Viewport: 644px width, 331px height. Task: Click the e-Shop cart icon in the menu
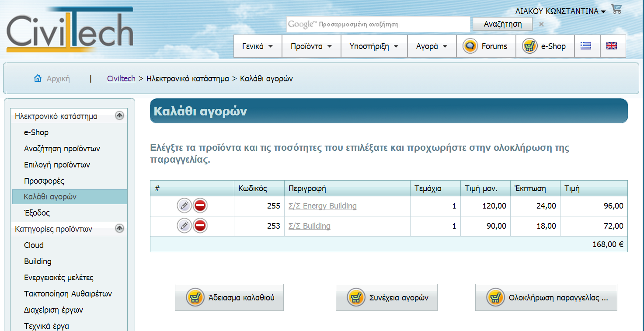coord(529,46)
